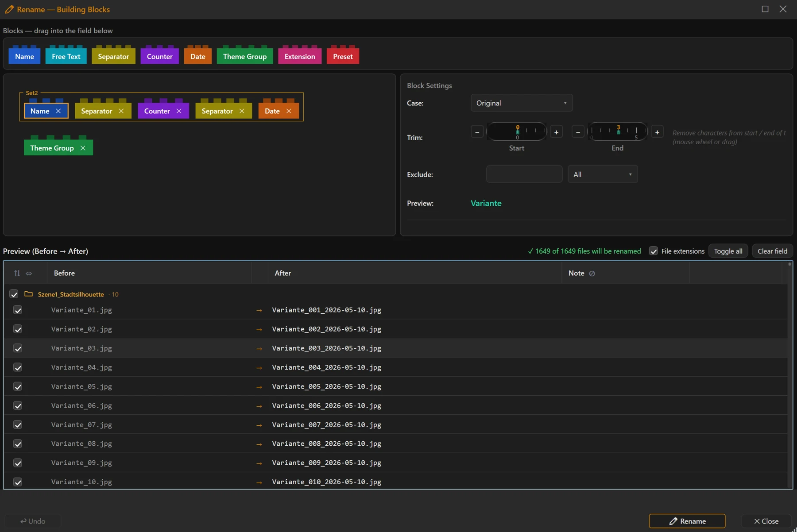
Task: Click Variante_006_2026-05-10.jpg after filename
Action: pos(326,405)
